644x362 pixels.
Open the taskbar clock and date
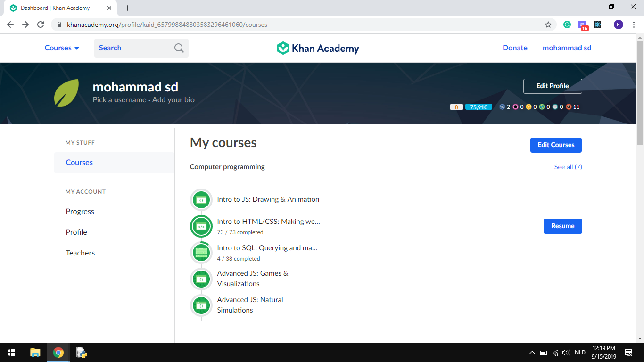[604, 353]
